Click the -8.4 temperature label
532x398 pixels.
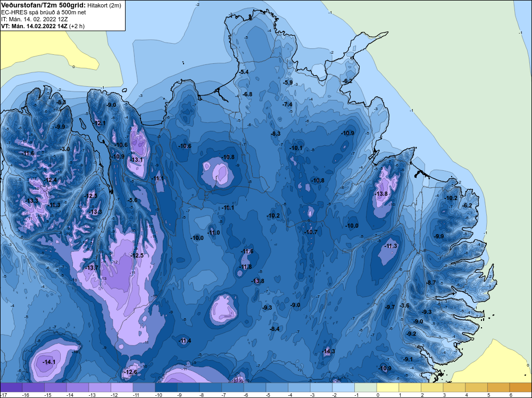pos(275,329)
